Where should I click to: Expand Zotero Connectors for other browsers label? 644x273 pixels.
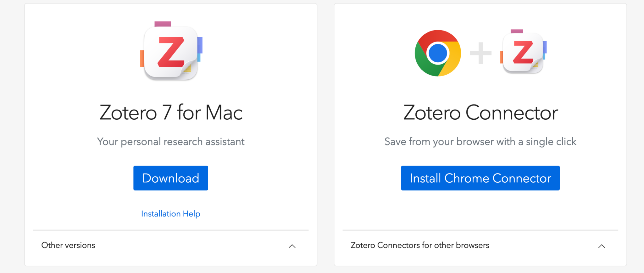(x=420, y=245)
